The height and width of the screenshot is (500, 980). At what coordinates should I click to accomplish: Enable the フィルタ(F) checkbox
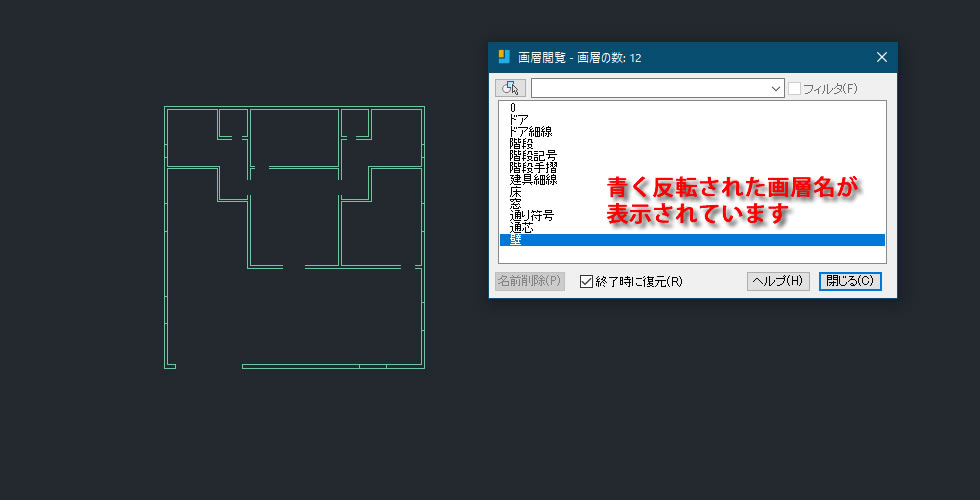click(794, 89)
